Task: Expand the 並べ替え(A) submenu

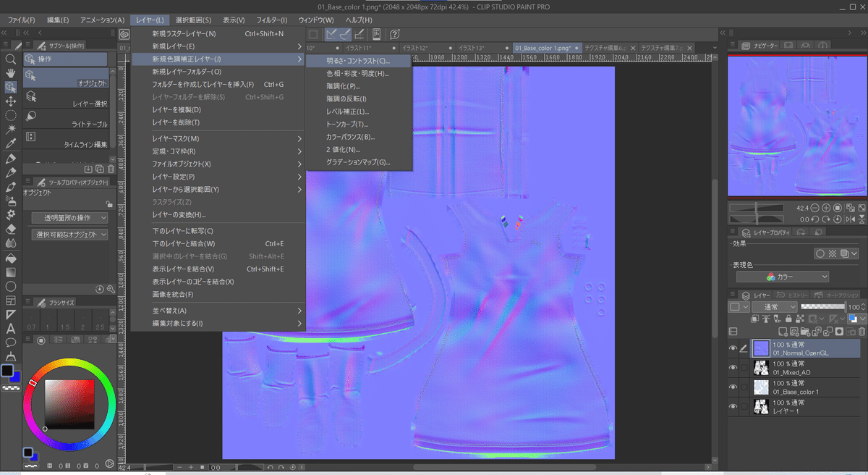Action: click(x=218, y=311)
